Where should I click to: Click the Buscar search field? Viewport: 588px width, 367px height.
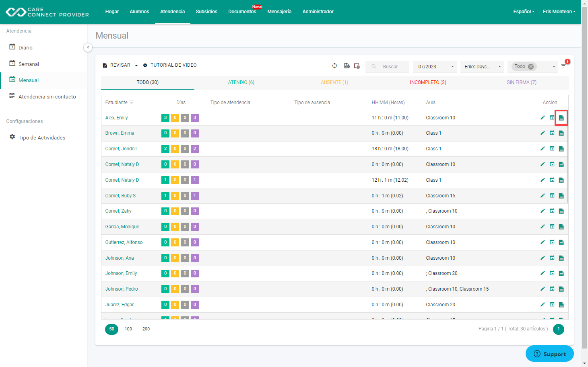point(387,66)
